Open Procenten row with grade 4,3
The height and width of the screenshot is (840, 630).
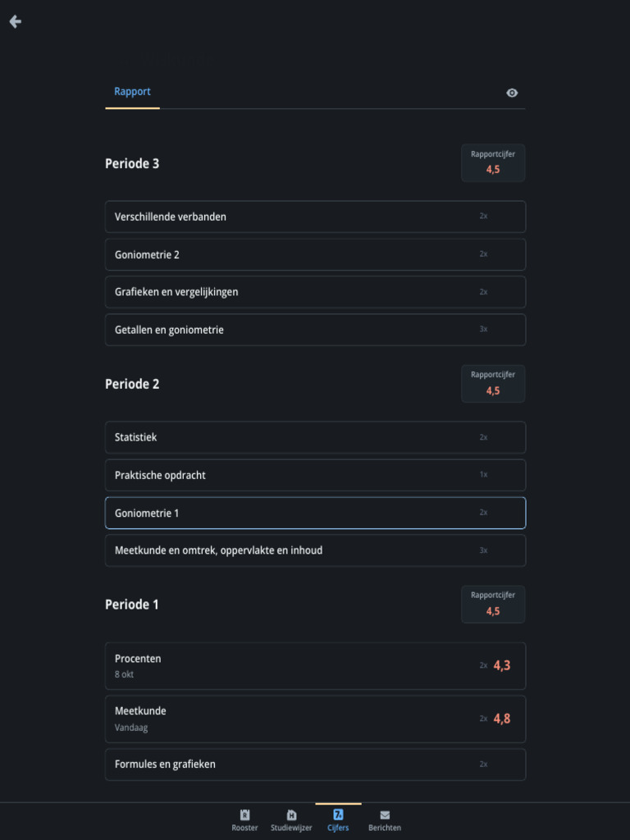[315, 665]
